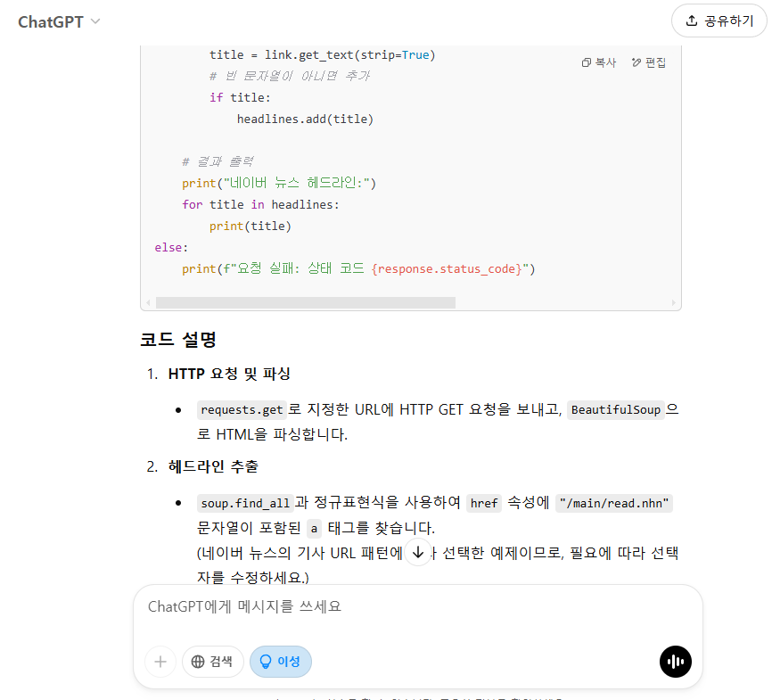772x700 pixels.
Task: Click the 공유하기 share button
Action: [x=719, y=21]
